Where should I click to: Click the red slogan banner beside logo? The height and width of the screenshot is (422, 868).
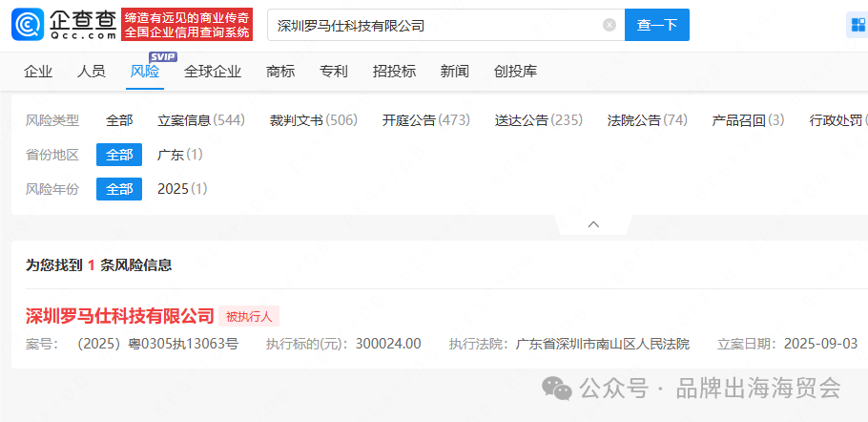(187, 25)
